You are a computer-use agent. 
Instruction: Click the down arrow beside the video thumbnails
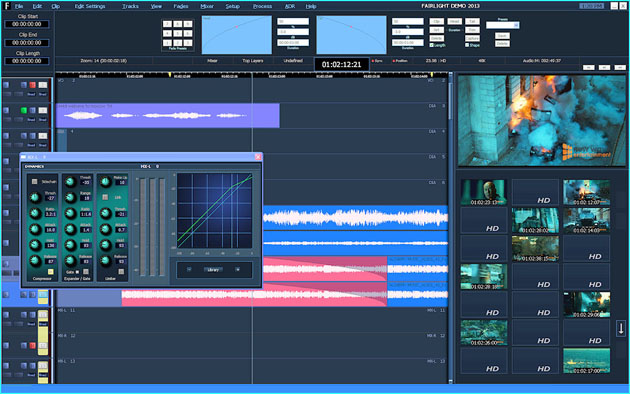click(x=621, y=329)
